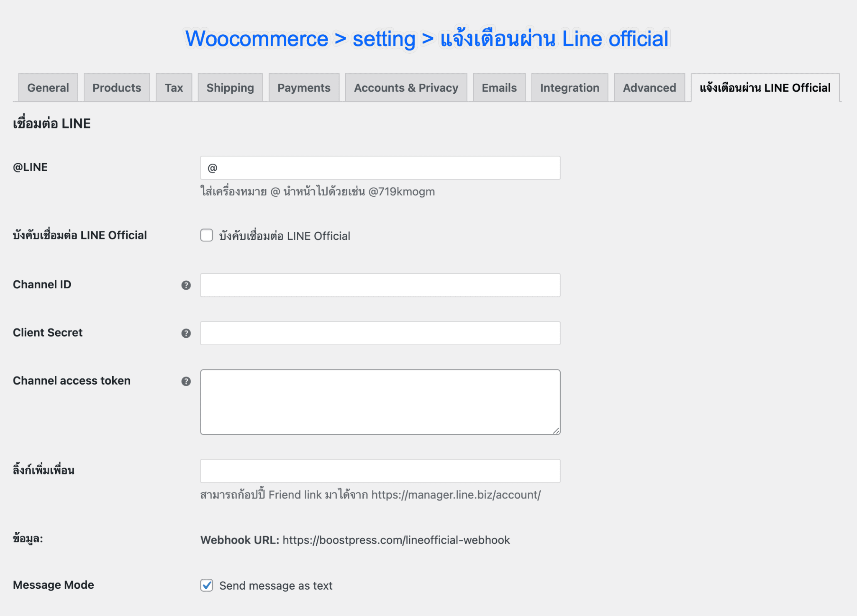
Task: Switch to the Emails tab
Action: pyautogui.click(x=499, y=87)
